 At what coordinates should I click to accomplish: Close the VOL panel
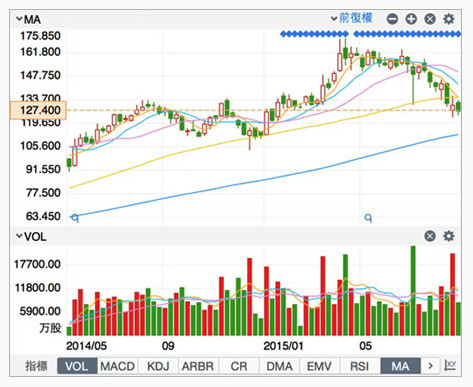click(430, 236)
